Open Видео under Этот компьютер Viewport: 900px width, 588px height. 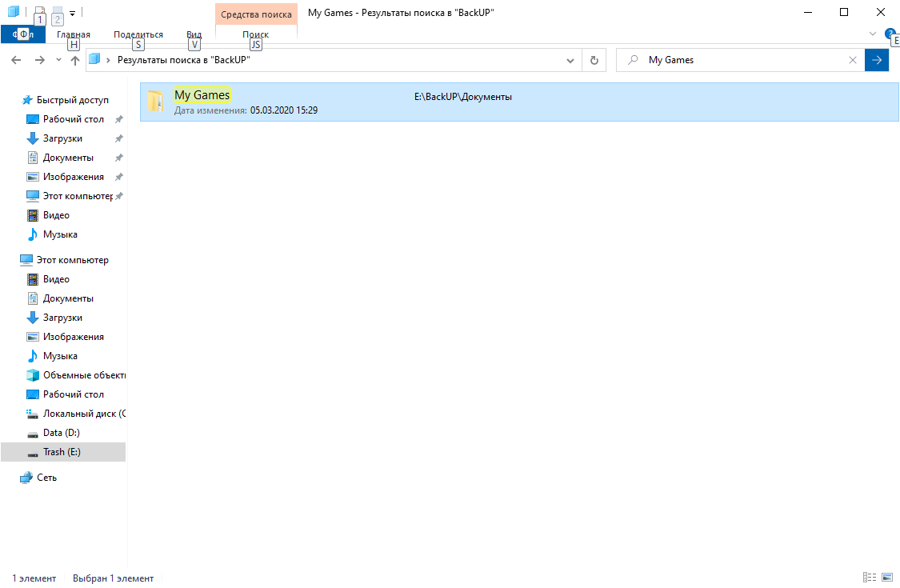56,279
